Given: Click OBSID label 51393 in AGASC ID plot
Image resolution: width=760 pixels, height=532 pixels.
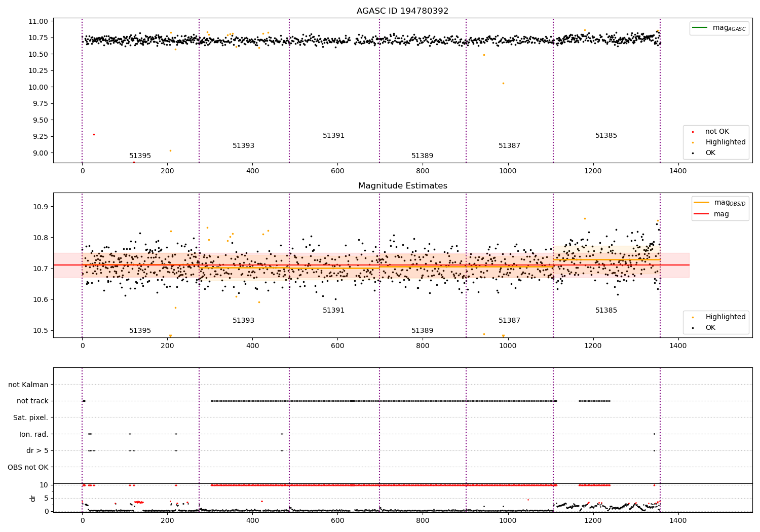Looking at the screenshot, I should pyautogui.click(x=243, y=146).
